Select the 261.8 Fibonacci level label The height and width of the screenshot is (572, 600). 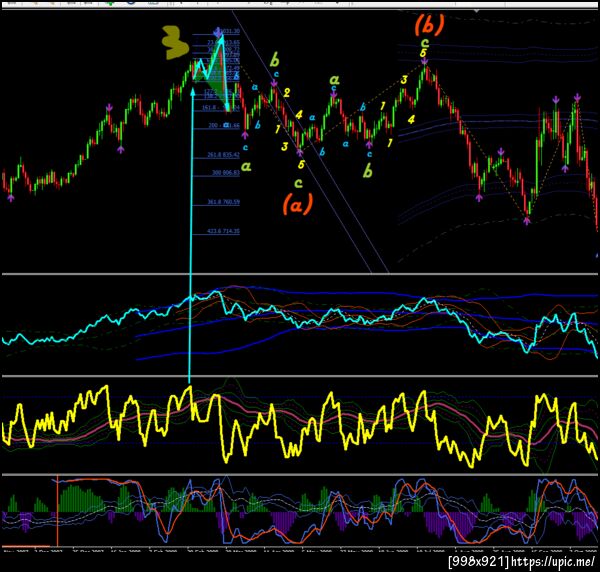(223, 155)
